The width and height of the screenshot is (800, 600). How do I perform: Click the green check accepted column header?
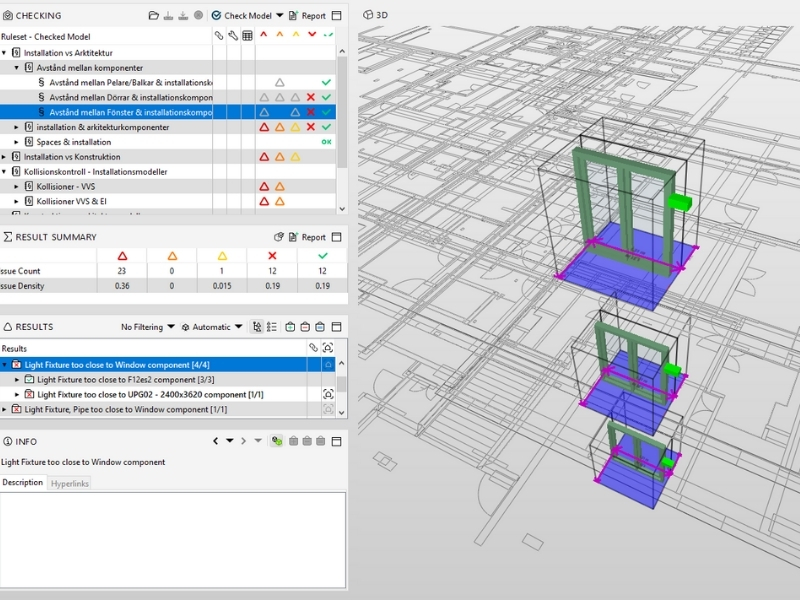(x=328, y=35)
